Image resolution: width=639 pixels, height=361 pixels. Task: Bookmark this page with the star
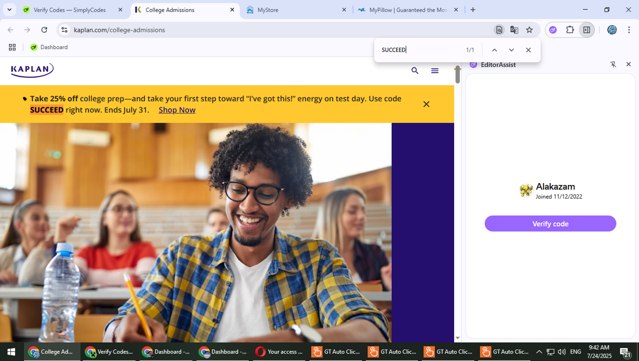click(529, 30)
